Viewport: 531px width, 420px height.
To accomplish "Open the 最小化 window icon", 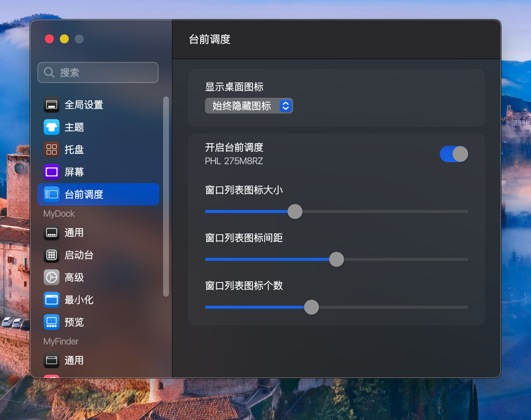I will click(x=52, y=300).
